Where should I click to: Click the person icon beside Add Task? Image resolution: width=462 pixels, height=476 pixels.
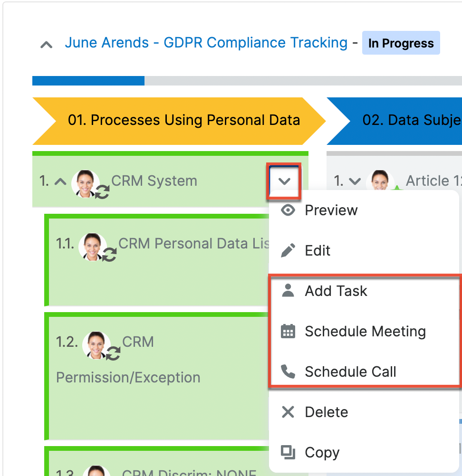288,291
